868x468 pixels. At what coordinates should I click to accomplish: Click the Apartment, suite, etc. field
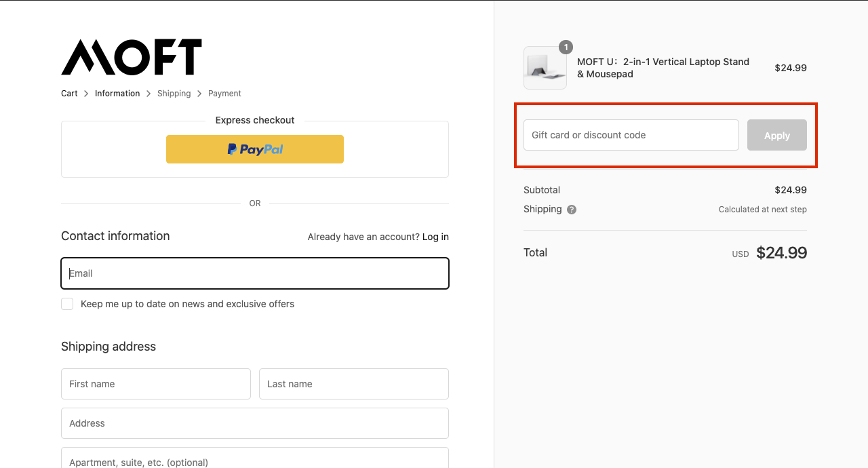pyautogui.click(x=255, y=458)
